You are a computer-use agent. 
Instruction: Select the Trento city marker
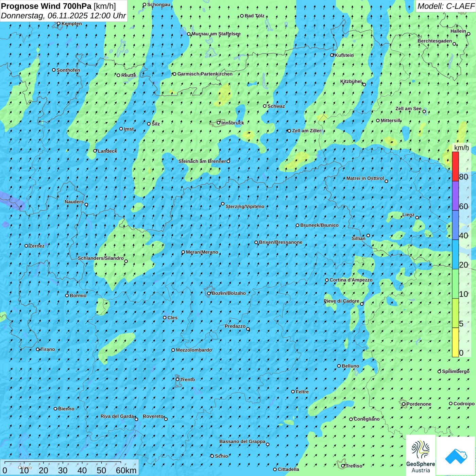click(x=177, y=379)
